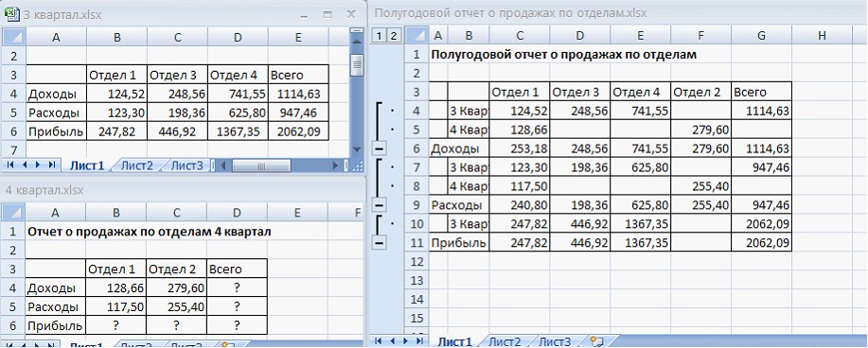Select column D header in 4 квартал.xlsx
Image resolution: width=868 pixels, height=348 pixels.
[x=237, y=212]
